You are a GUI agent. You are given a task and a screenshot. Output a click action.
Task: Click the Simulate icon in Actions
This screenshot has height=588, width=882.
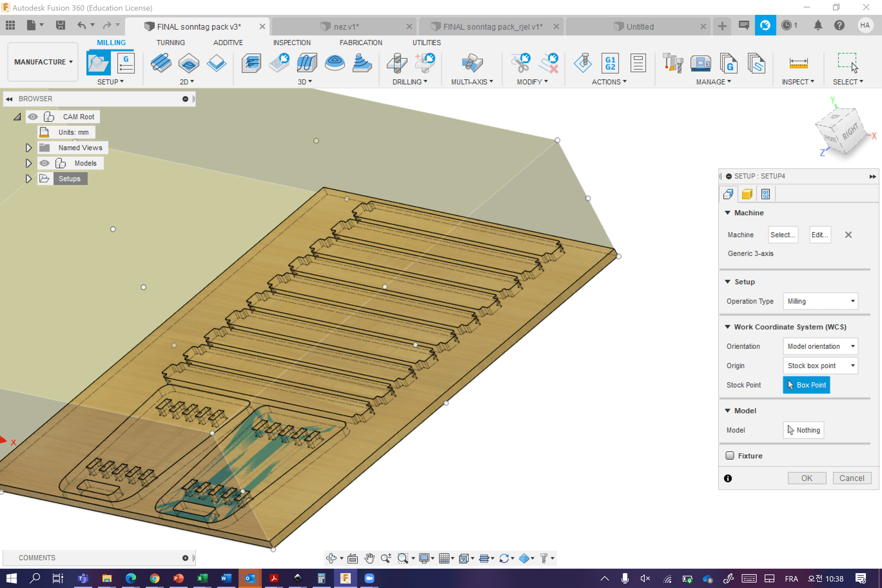[x=583, y=63]
